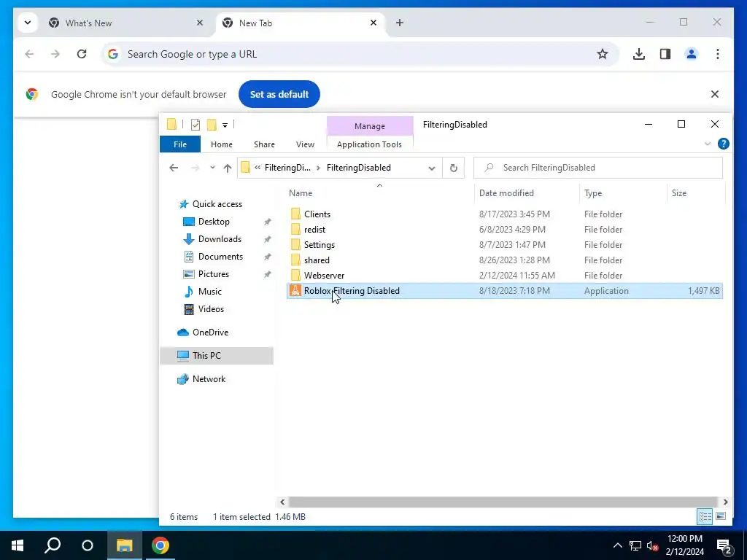Open Chrome profile avatar
The width and height of the screenshot is (747, 560).
click(692, 54)
